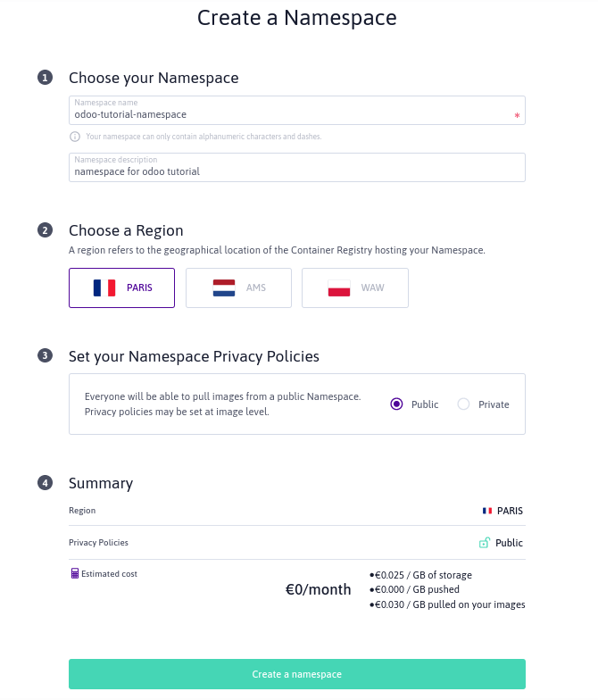Viewport: 598px width, 700px height.
Task: Click the Netherlands flag in AMS option
Action: (x=223, y=287)
